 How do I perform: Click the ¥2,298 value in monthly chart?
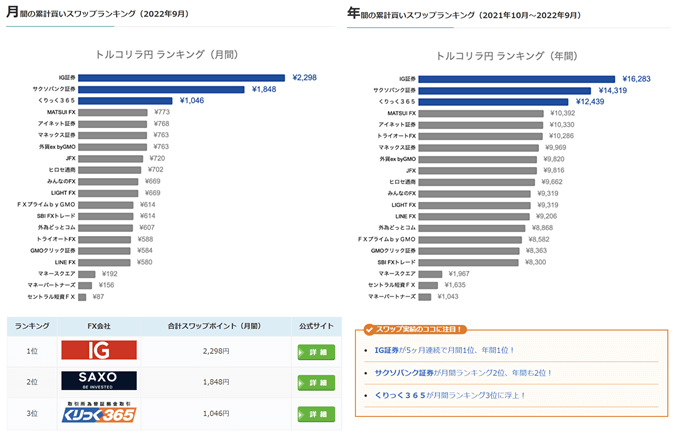(x=304, y=78)
